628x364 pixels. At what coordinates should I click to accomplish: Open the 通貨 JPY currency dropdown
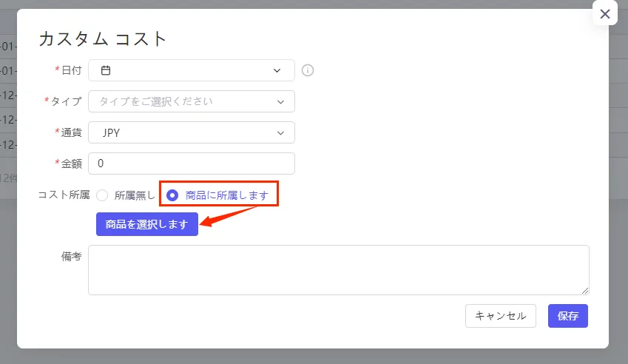tap(192, 132)
